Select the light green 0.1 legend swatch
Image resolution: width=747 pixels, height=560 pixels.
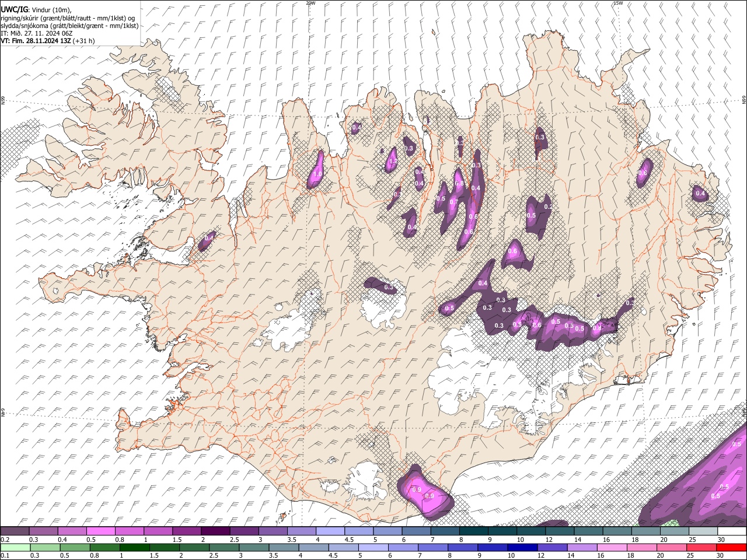click(x=15, y=547)
